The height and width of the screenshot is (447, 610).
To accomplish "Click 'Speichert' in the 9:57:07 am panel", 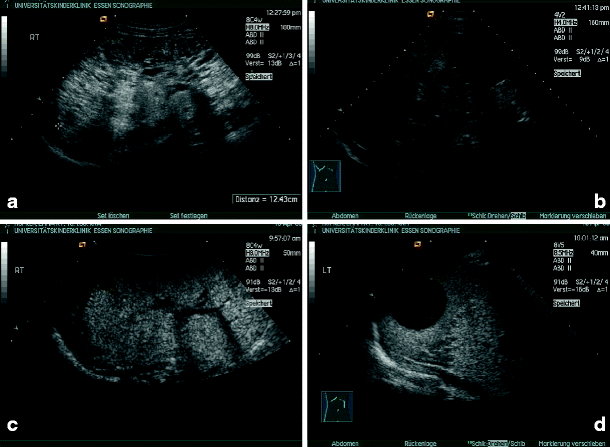I will coord(259,303).
